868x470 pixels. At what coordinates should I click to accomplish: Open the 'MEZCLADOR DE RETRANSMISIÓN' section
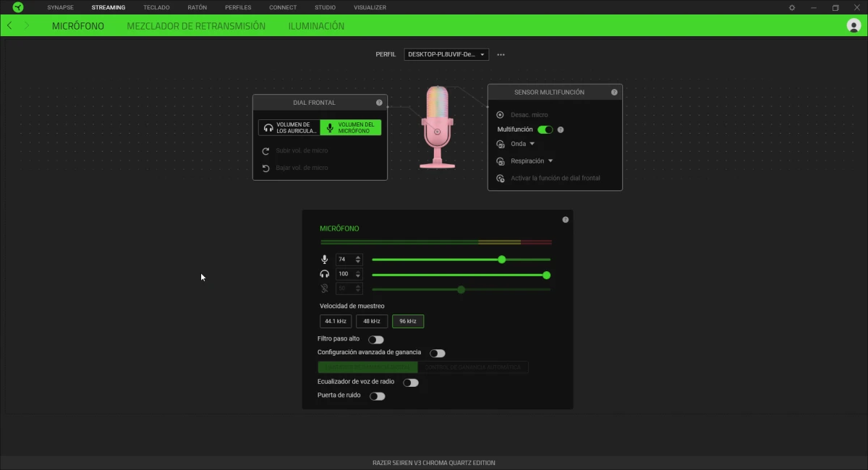(197, 25)
